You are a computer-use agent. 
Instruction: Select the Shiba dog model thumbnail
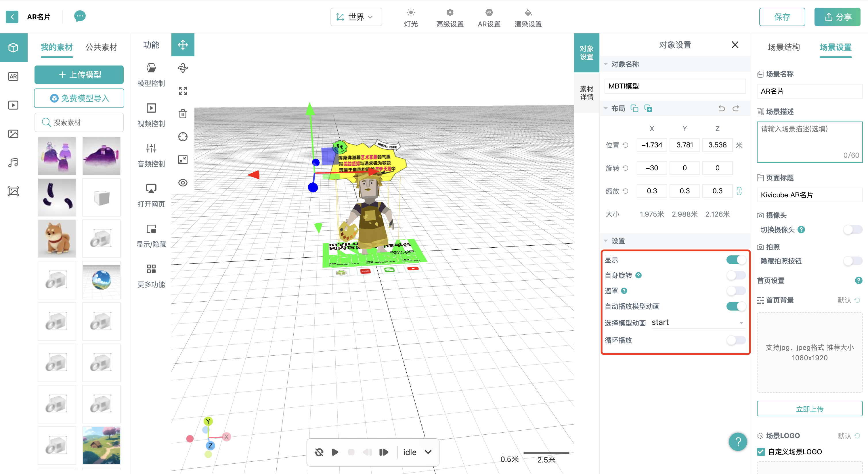pyautogui.click(x=57, y=238)
